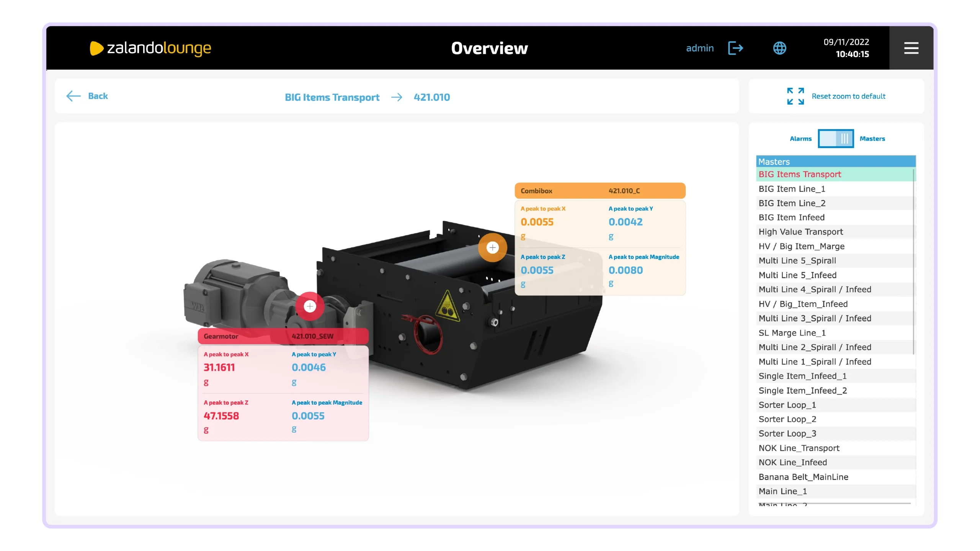980x551 pixels.
Task: Select HV / Big Item_Marge
Action: tap(835, 246)
